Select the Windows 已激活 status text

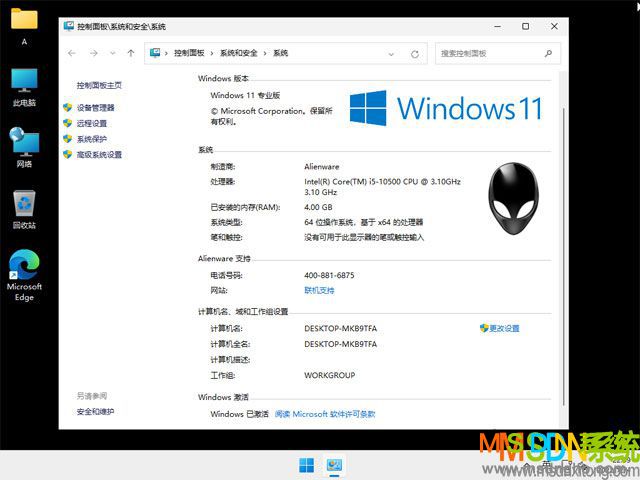(240, 414)
